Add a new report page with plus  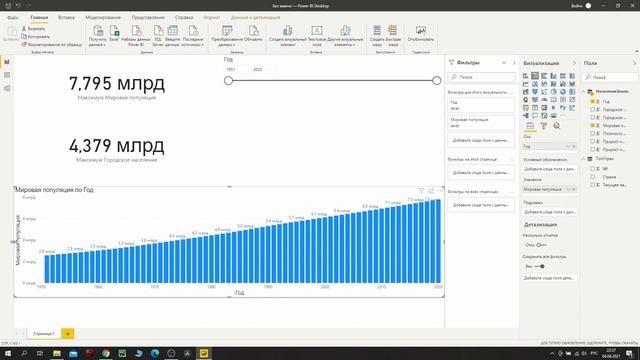[x=68, y=333]
